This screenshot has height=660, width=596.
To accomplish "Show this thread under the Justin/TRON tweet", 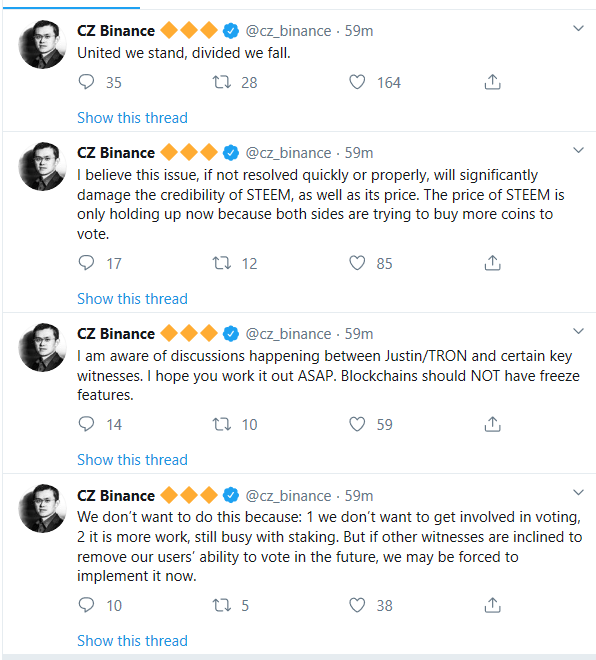I will point(132,460).
